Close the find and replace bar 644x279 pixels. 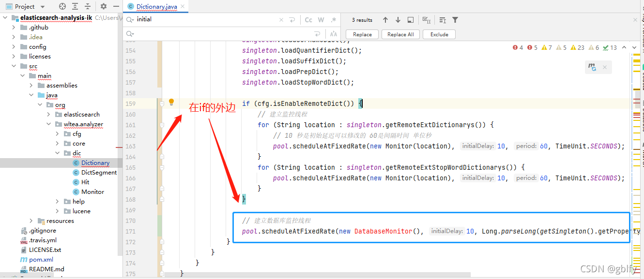pos(635,20)
